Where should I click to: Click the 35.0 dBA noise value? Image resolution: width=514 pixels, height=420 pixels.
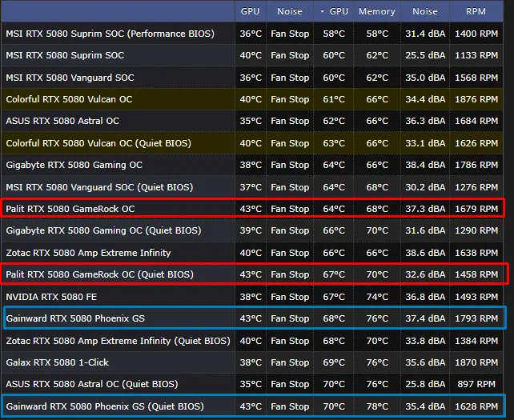[x=425, y=78]
